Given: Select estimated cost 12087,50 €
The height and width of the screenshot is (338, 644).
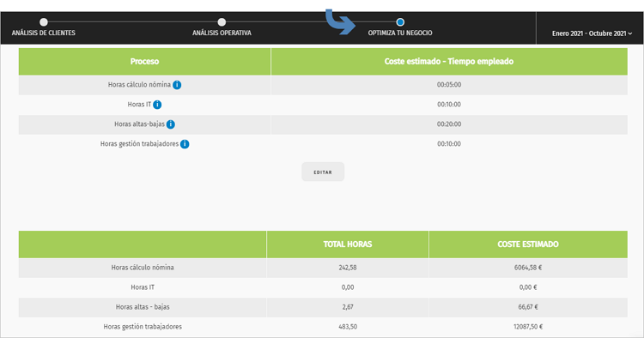Looking at the screenshot, I should [x=528, y=327].
